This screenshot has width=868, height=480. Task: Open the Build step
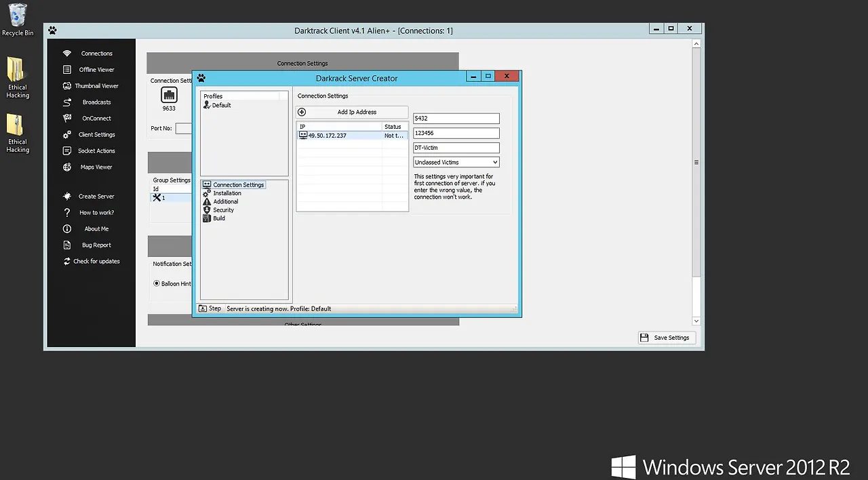[214, 218]
